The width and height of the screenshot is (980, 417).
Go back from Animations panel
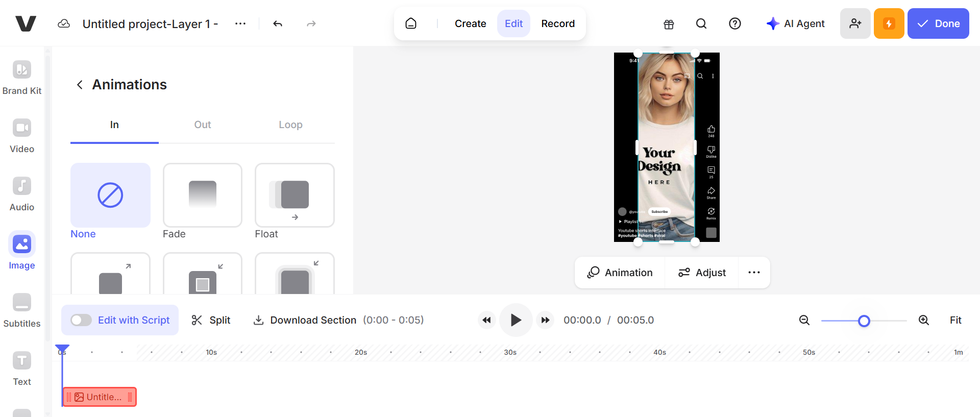click(x=80, y=85)
